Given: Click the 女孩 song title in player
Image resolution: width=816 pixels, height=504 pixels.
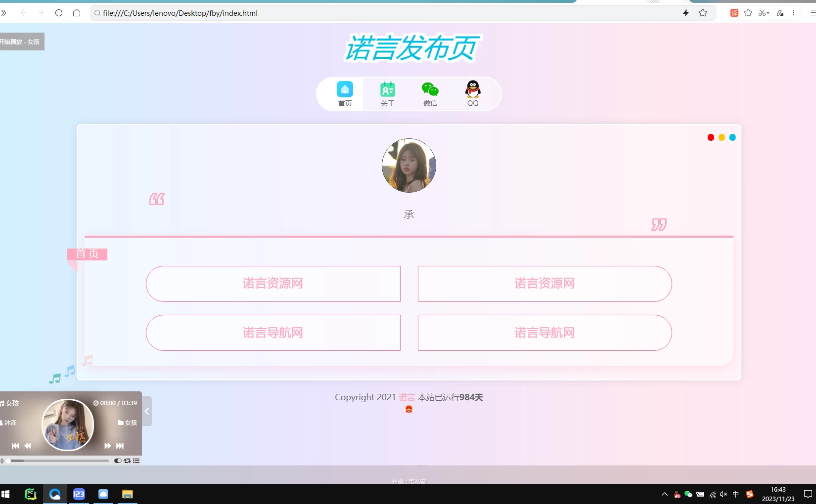Looking at the screenshot, I should tap(10, 403).
